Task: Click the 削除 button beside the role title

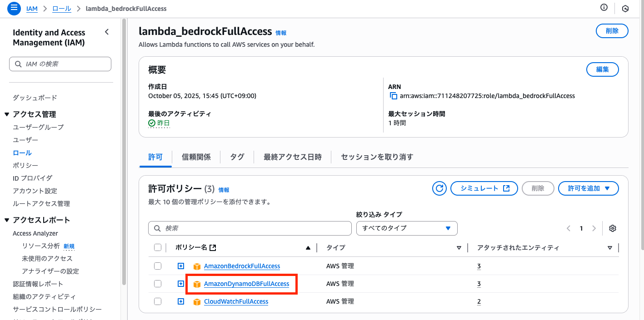Action: 612,31
